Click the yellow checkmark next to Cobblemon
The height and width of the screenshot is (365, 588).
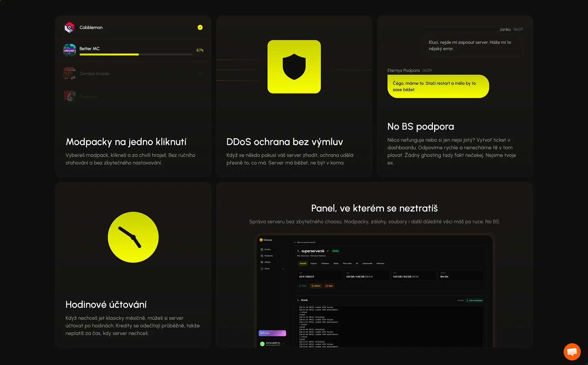(200, 27)
